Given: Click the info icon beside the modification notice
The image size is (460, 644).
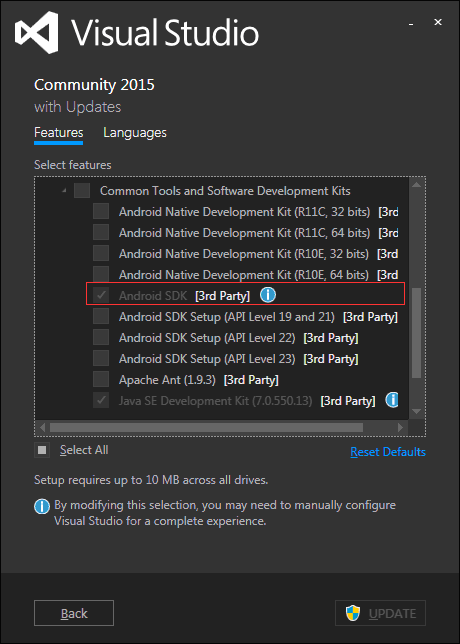Looking at the screenshot, I should [x=42, y=506].
